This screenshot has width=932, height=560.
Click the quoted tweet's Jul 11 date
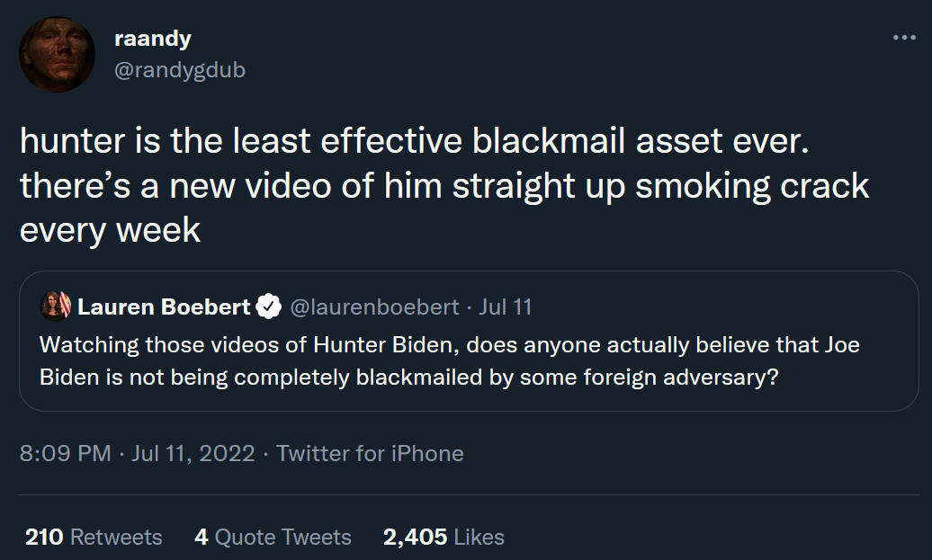(x=506, y=307)
